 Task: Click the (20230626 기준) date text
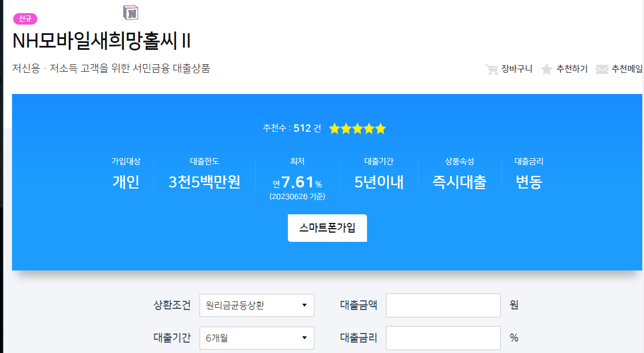pos(298,197)
